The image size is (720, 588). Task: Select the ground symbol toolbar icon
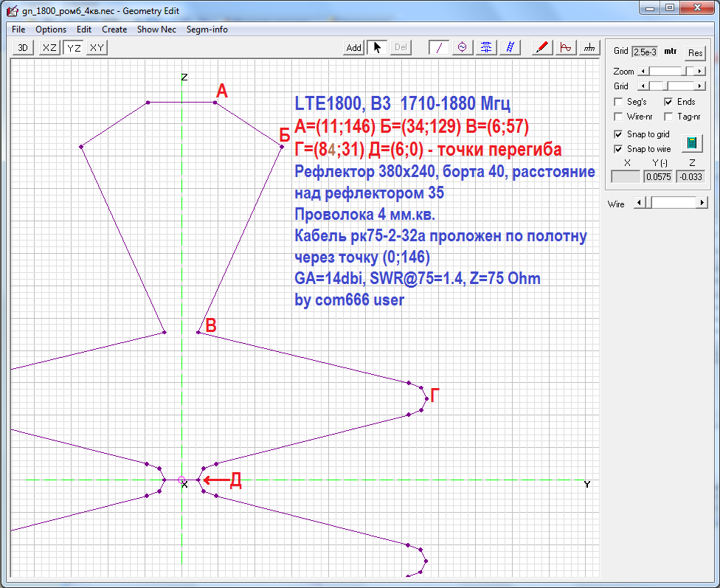589,47
